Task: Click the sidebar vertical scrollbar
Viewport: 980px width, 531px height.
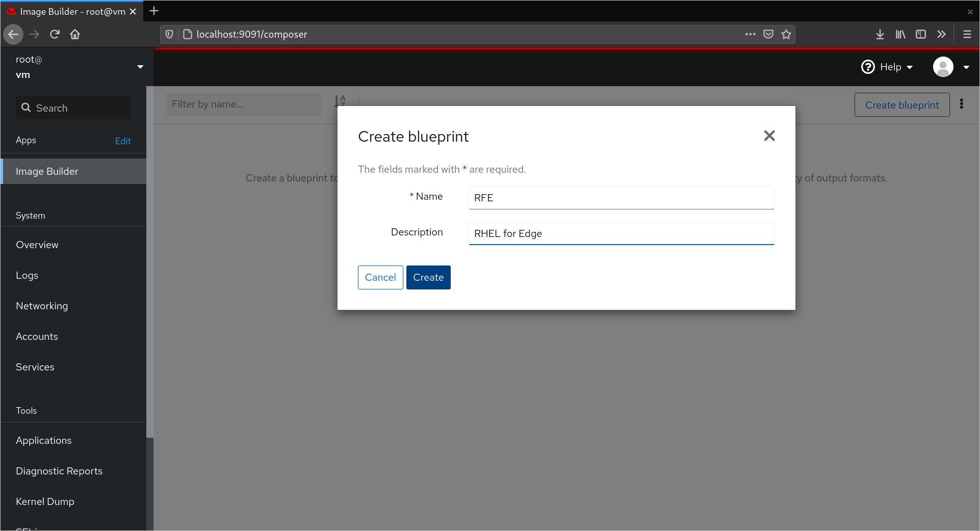Action: coord(150,262)
